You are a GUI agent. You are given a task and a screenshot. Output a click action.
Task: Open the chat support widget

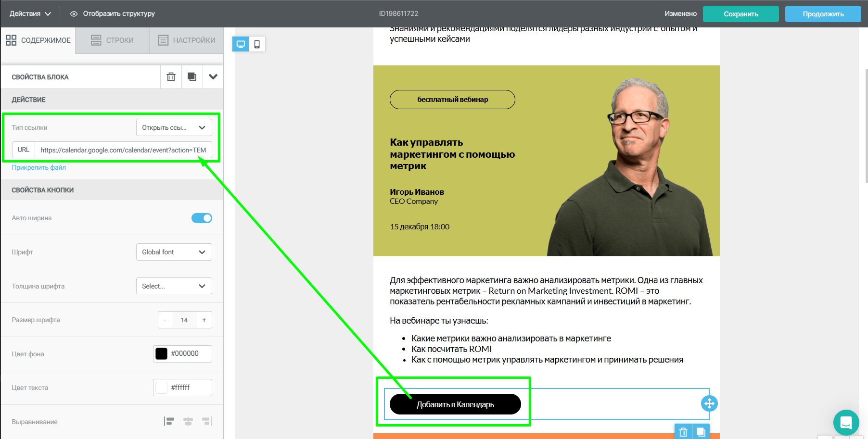click(x=846, y=423)
